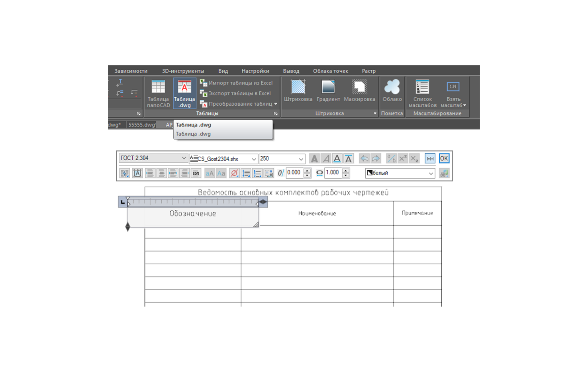The height and width of the screenshot is (368, 588).
Task: Distribute paragraph text evenly
Action: (x=196, y=173)
